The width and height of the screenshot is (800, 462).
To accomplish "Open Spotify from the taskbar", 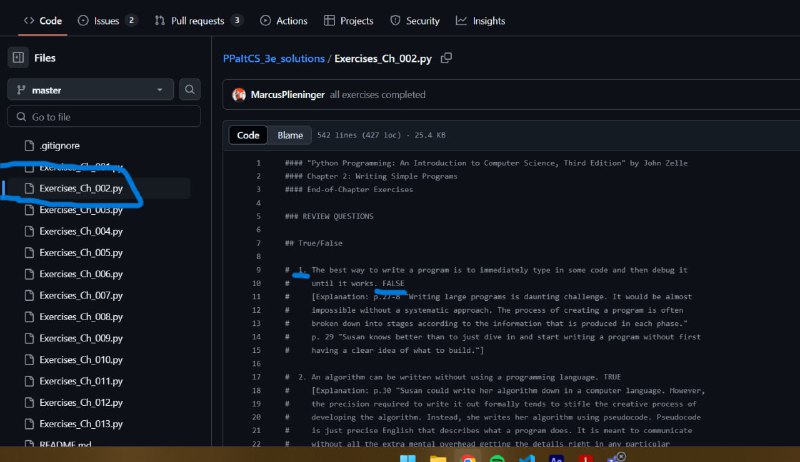I will [497, 458].
